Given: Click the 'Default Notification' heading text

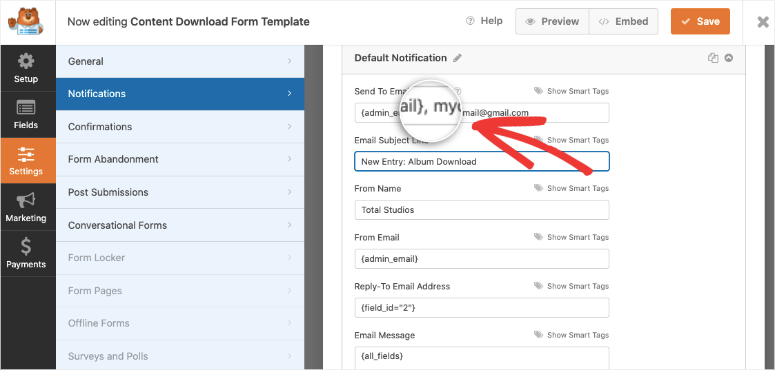Looking at the screenshot, I should click(x=400, y=58).
